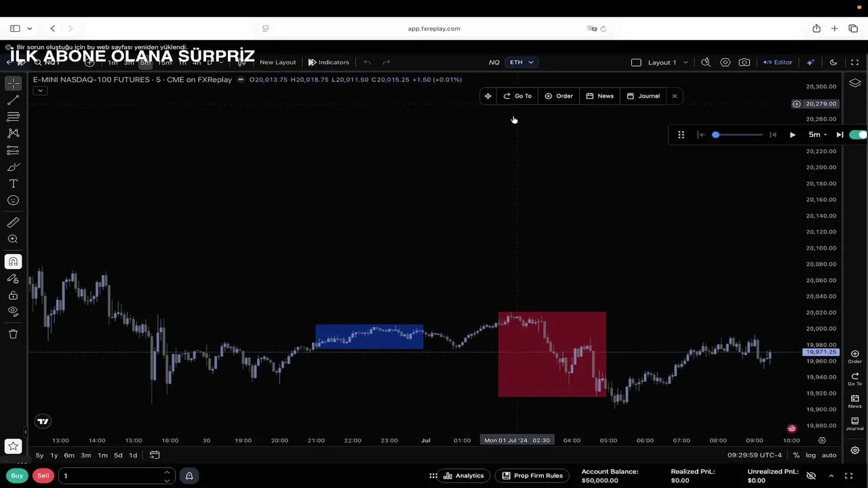The height and width of the screenshot is (488, 868).
Task: Open Journal from the floating toolbar
Action: pos(643,96)
